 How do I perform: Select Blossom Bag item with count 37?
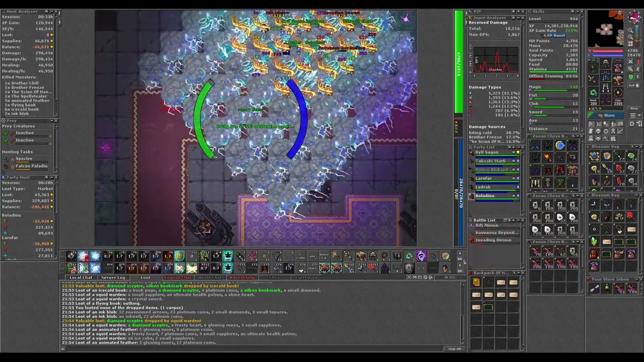tap(619, 169)
